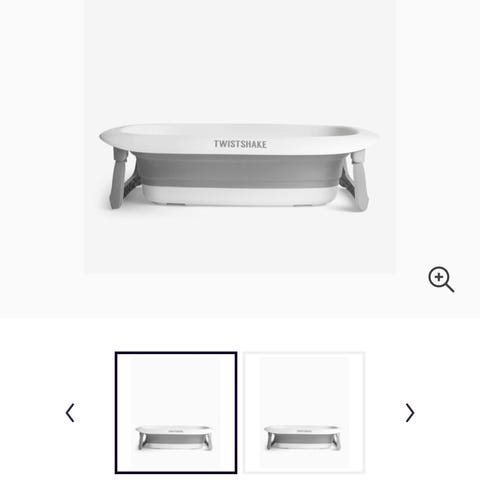The width and height of the screenshot is (480, 480).
Task: Click tub picture inside the first thumbnail
Action: (x=174, y=437)
